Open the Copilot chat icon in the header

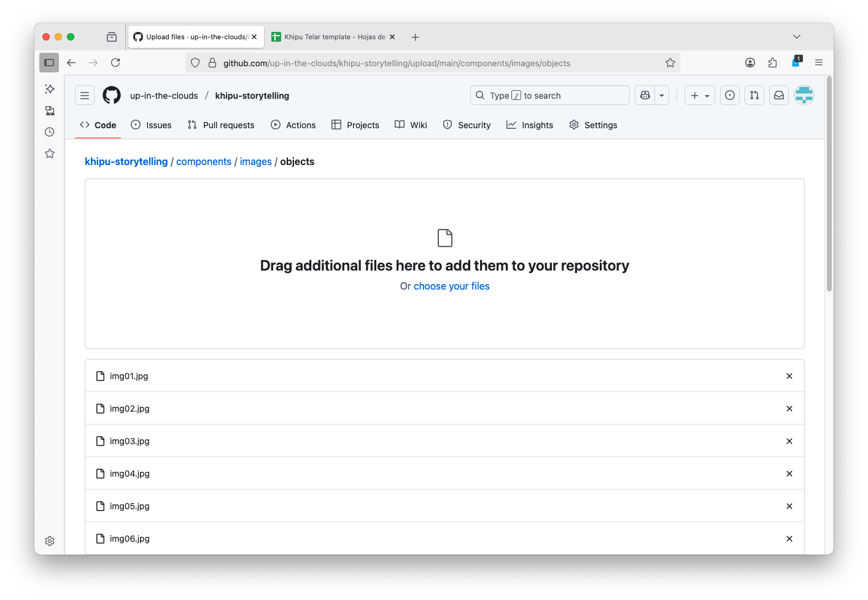[x=643, y=95]
